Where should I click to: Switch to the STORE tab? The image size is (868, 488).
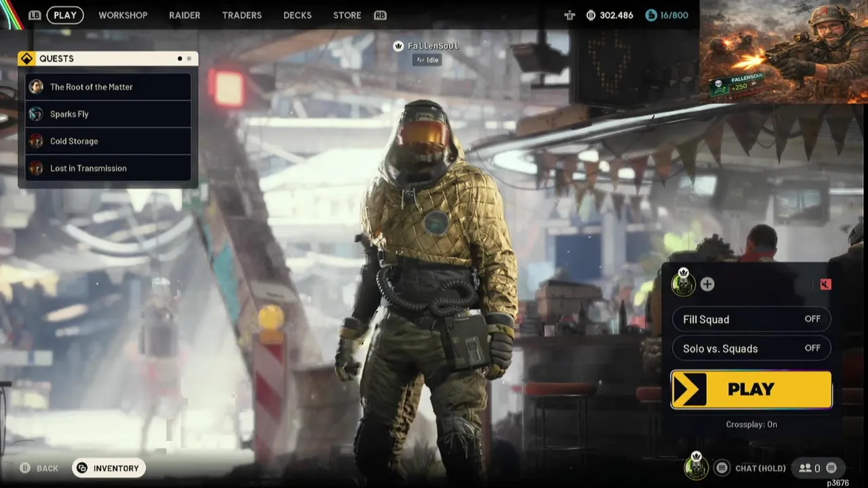click(x=347, y=15)
